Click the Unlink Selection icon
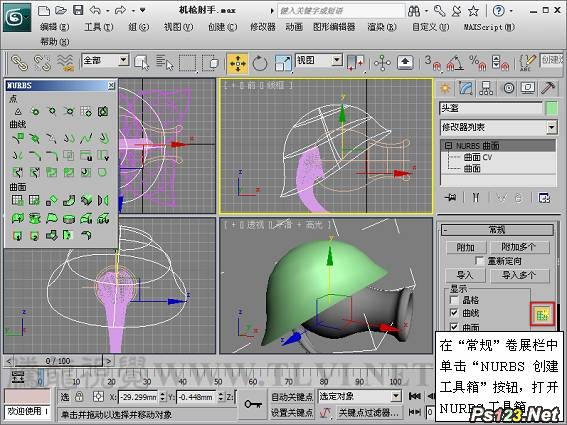Screen dimensions: 567x425 [x=42, y=63]
